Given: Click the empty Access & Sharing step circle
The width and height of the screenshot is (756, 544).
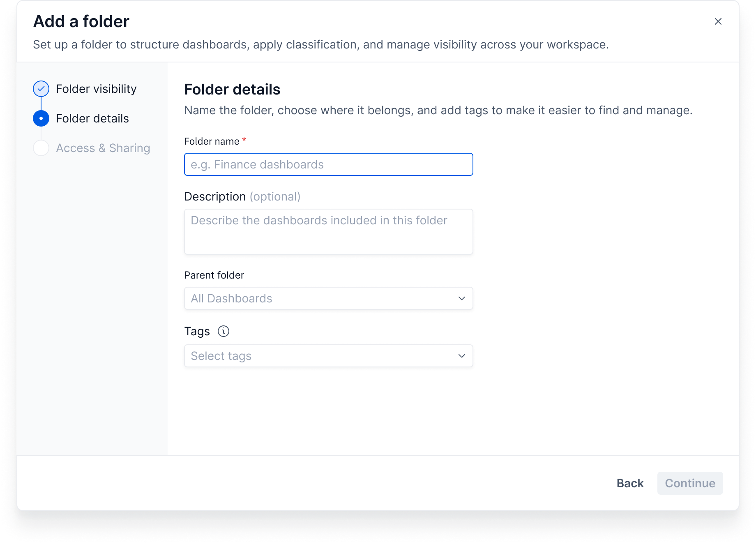Looking at the screenshot, I should (x=41, y=148).
